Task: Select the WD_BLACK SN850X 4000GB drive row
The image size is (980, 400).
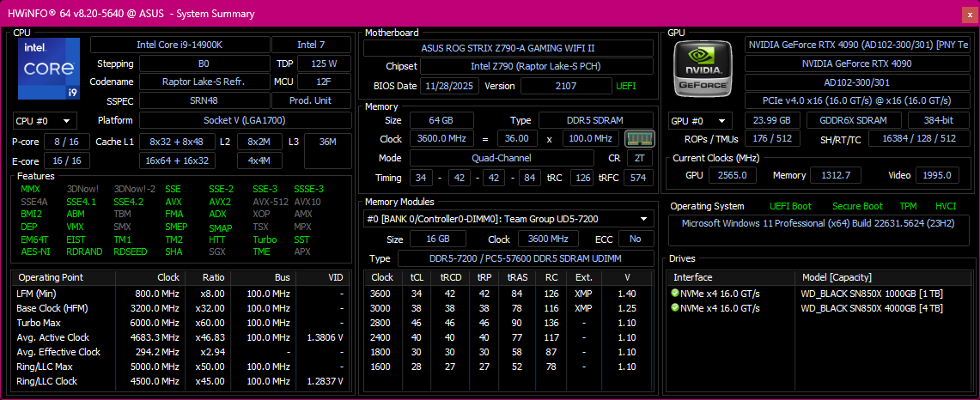Action: pos(819,308)
